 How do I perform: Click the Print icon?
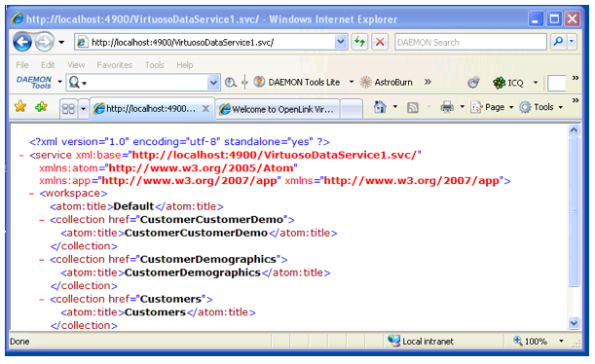pos(447,107)
